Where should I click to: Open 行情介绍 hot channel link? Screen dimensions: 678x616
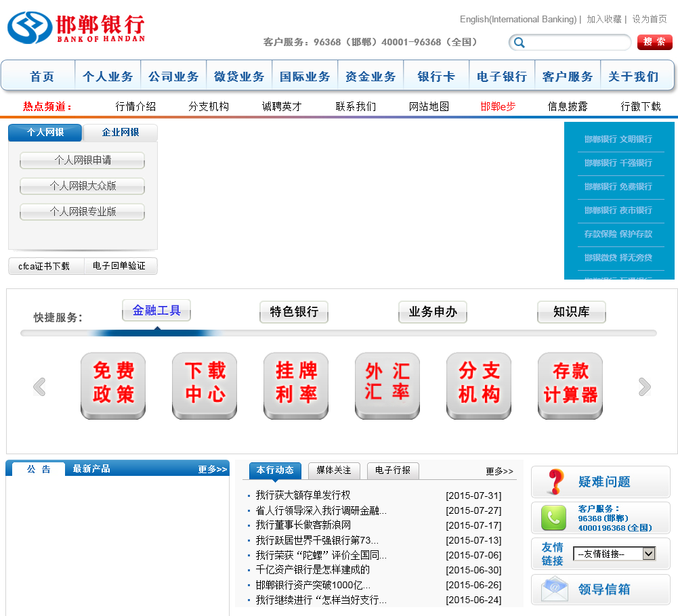[x=135, y=106]
